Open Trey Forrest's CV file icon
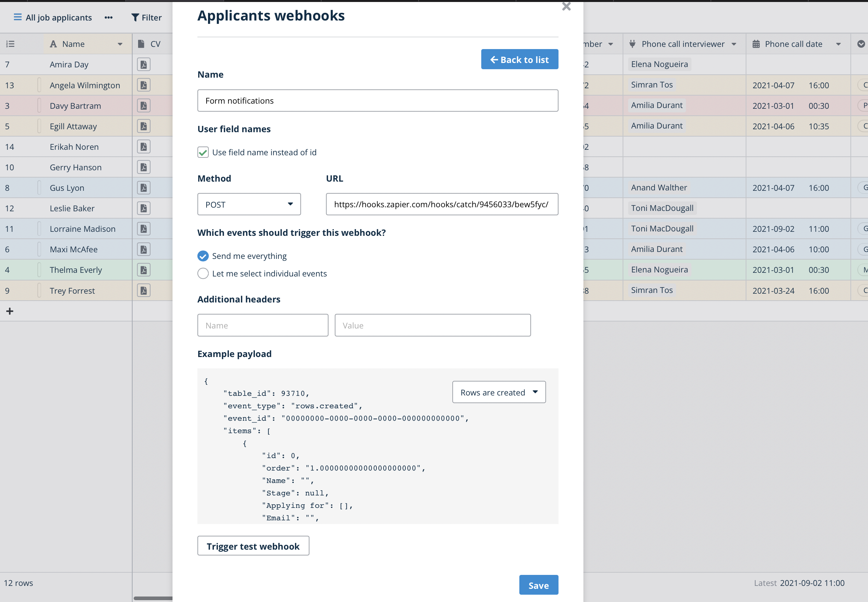This screenshot has width=868, height=602. click(144, 290)
